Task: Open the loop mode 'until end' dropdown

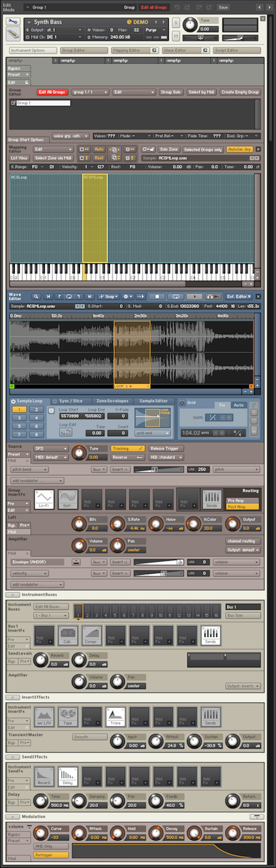Action: point(152,433)
